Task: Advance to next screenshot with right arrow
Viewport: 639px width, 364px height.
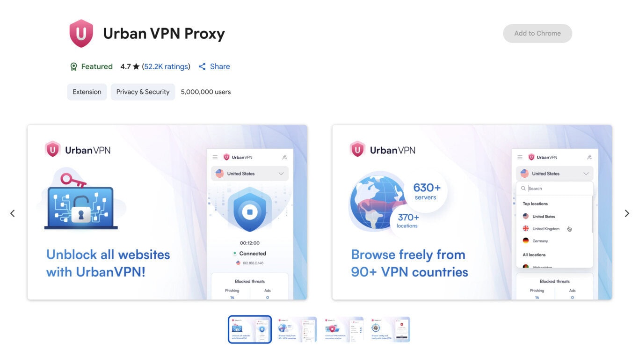Action: pos(627,213)
